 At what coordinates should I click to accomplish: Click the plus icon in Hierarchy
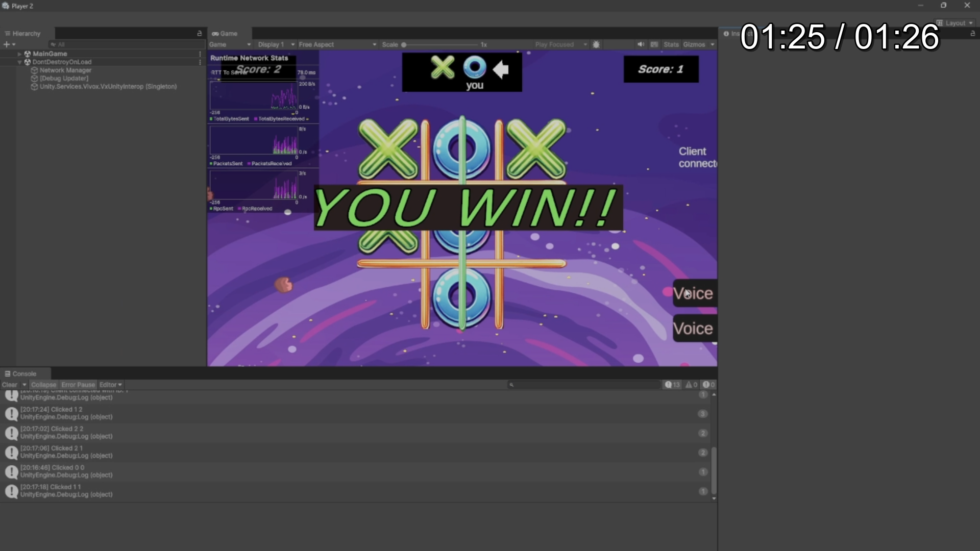(x=7, y=44)
